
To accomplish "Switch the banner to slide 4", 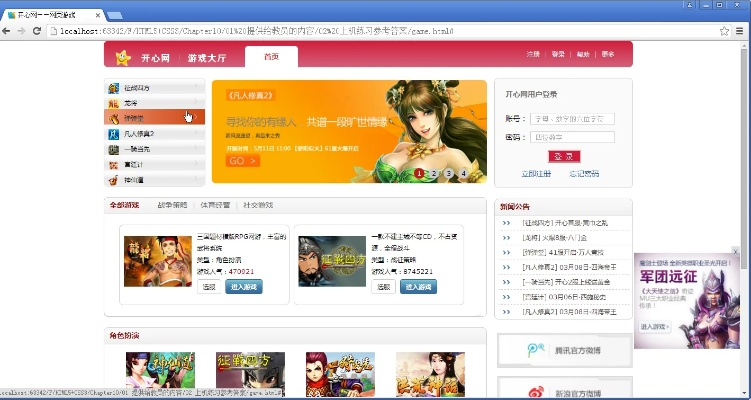I will 463,173.
